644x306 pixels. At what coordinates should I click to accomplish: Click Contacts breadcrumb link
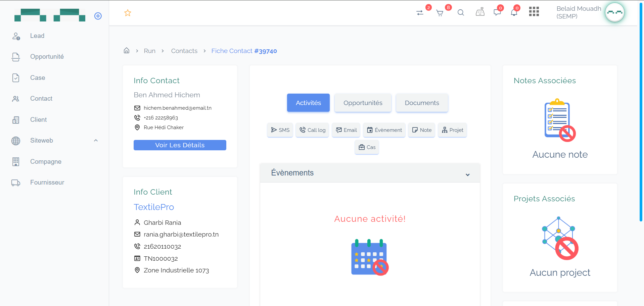click(x=184, y=51)
